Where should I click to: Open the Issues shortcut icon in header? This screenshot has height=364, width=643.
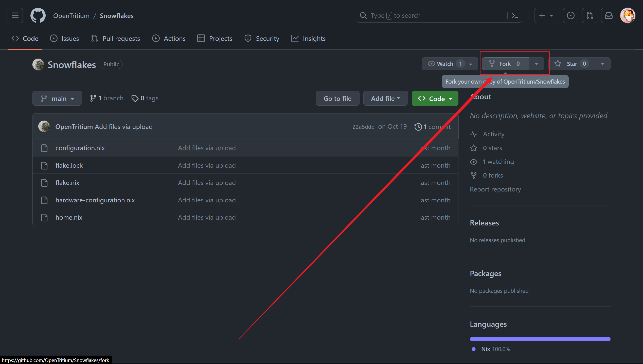(x=570, y=15)
